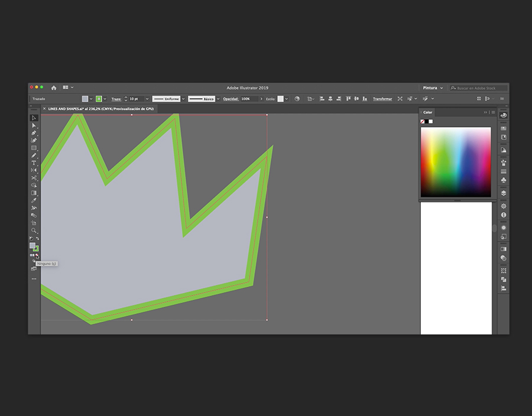Pick the Direct Selection tool
The image size is (532, 416).
(x=34, y=125)
